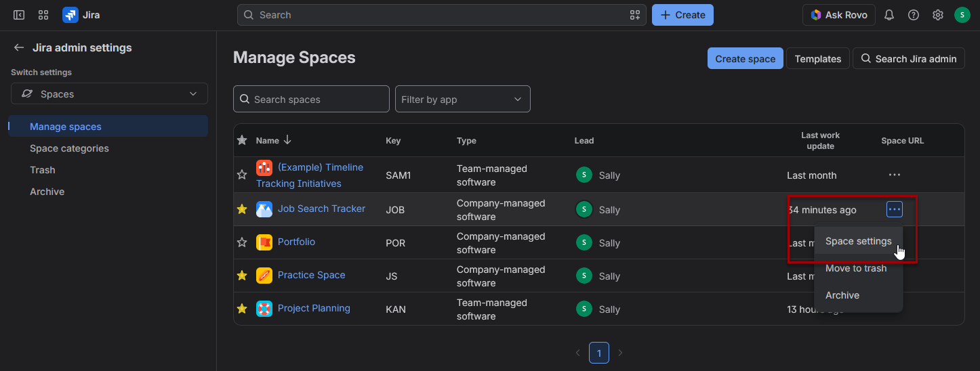Click the Key column header

(x=393, y=141)
